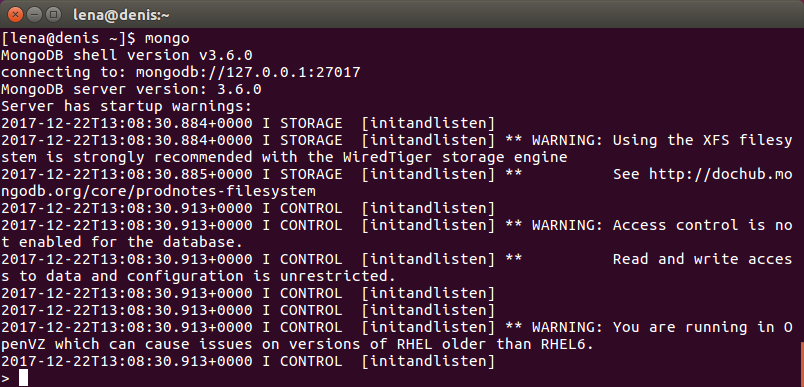Click the last '[initandlisten]' CONTROL log entry
Screen dimensions: 804x387
pyautogui.click(x=428, y=361)
